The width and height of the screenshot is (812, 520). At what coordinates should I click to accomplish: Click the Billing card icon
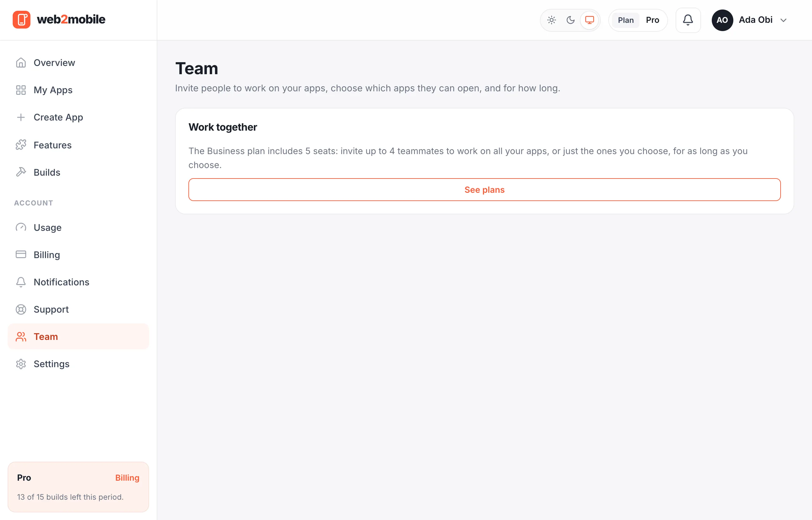21,255
